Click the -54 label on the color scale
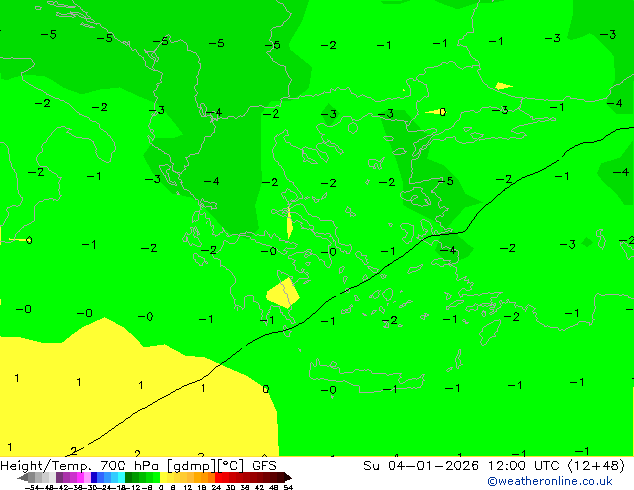 32,487
